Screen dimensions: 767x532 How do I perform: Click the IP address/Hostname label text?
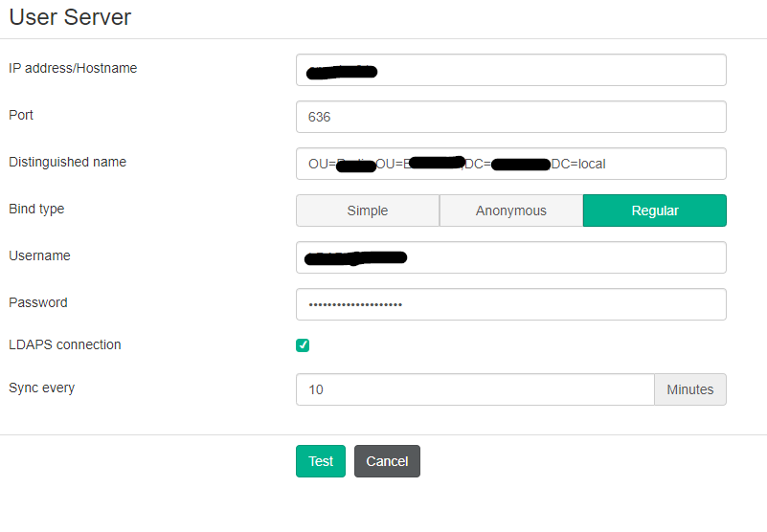tap(73, 68)
